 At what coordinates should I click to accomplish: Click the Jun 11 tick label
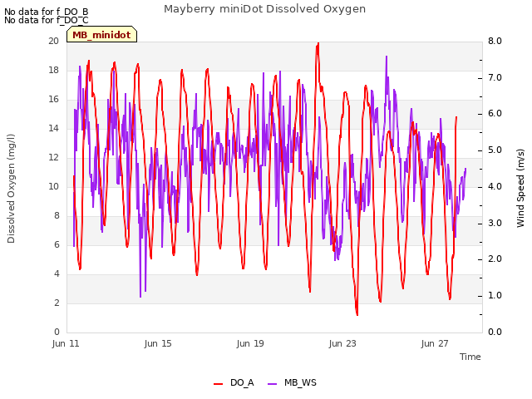(66, 343)
